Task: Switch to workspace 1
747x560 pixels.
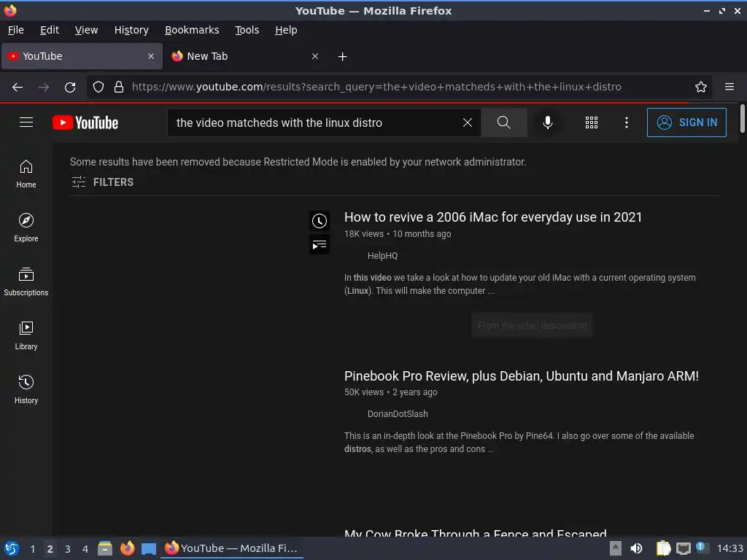Action: pos(32,549)
